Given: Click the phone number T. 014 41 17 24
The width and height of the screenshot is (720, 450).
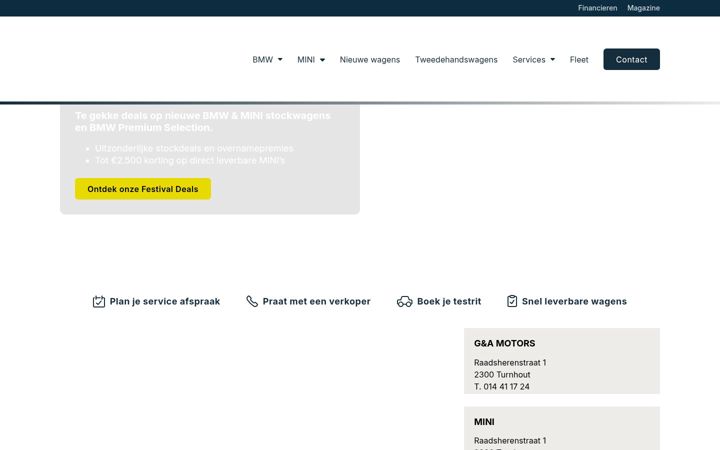Looking at the screenshot, I should click(501, 387).
